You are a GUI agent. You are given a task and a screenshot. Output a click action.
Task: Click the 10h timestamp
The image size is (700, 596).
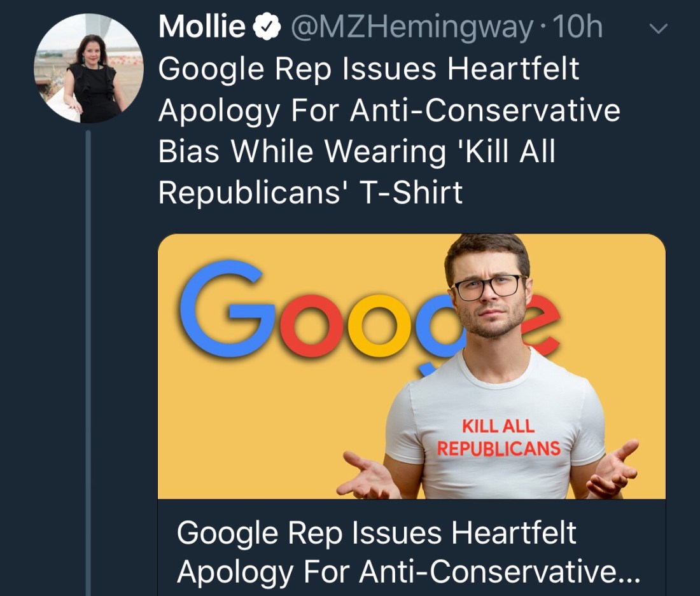578,27
